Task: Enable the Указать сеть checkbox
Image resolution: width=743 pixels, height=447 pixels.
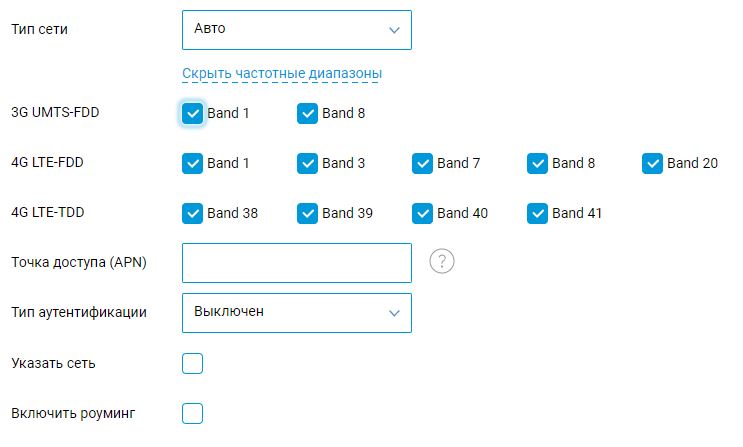Action: (x=192, y=364)
